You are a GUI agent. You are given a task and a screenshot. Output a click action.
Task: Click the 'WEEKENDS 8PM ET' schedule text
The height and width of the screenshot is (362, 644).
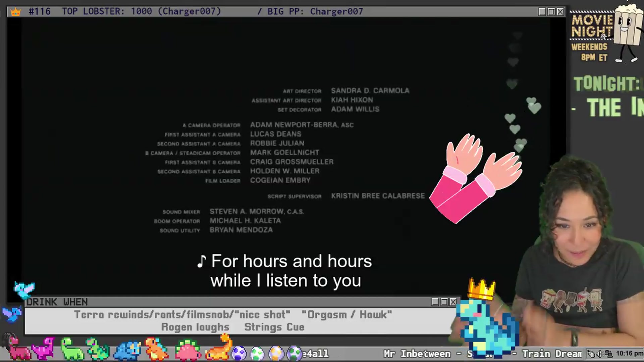[x=590, y=52]
